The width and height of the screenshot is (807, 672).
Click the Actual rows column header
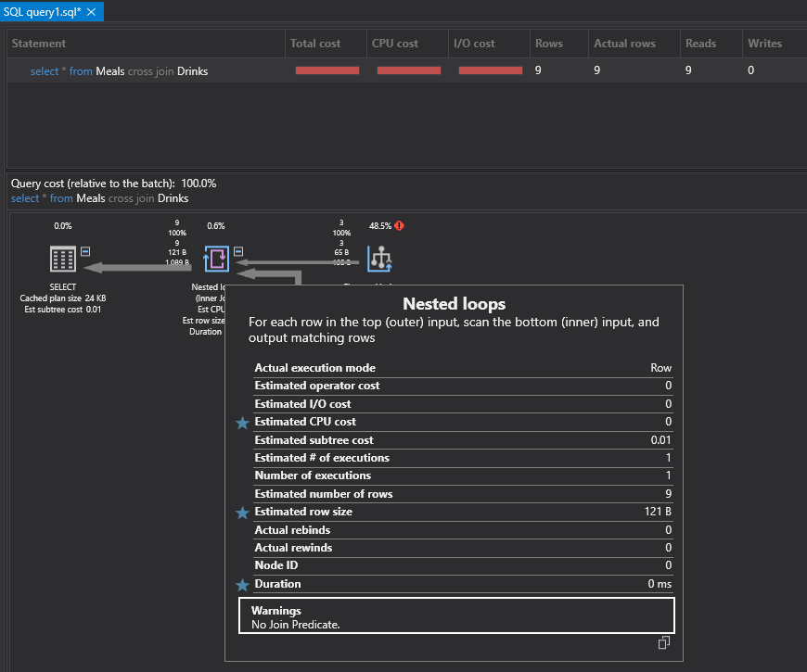click(x=625, y=43)
